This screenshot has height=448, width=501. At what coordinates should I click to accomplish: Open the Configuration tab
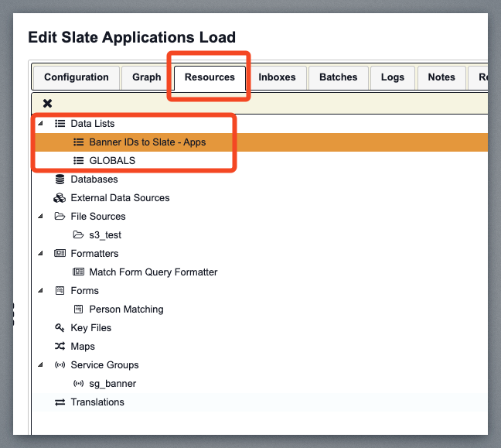tap(77, 77)
